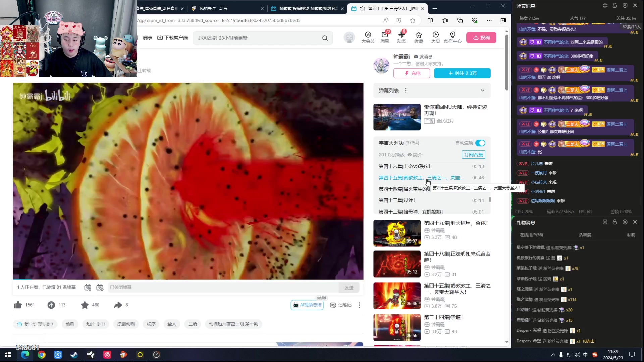Open 弹幕消息 panel settings gear
Screen dimensions: 644x362
(x=625, y=5)
